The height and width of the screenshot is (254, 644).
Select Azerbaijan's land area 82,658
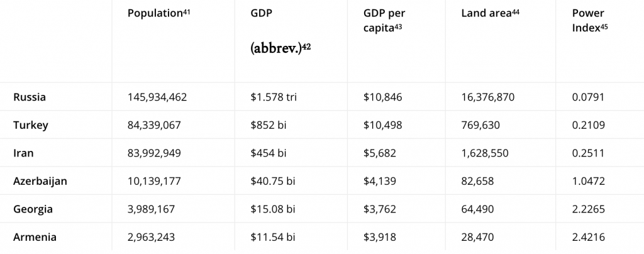point(478,181)
